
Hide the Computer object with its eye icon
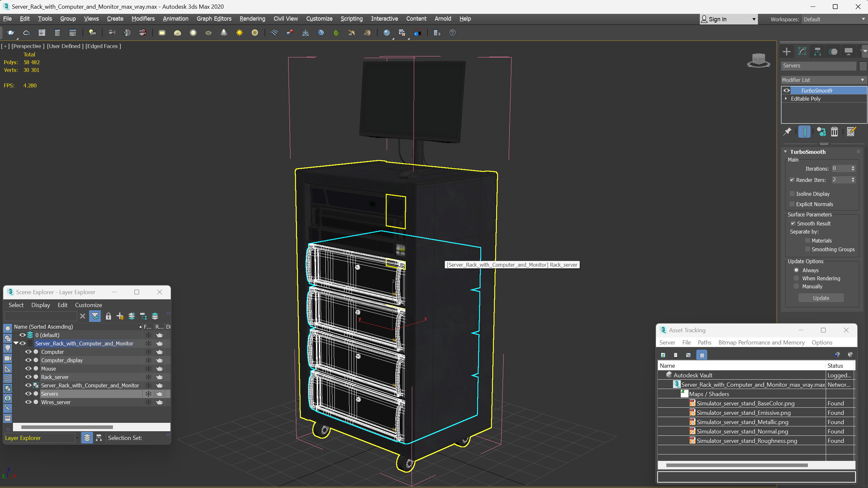pyautogui.click(x=28, y=352)
